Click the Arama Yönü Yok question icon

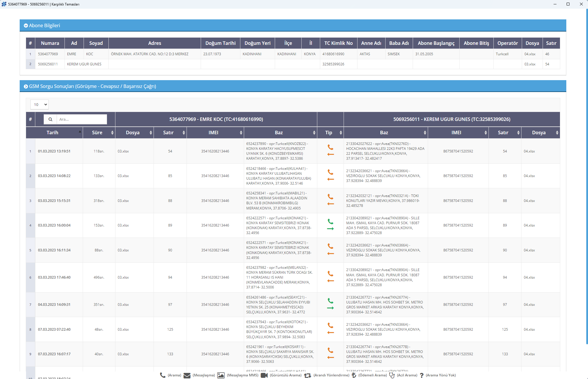click(x=422, y=375)
